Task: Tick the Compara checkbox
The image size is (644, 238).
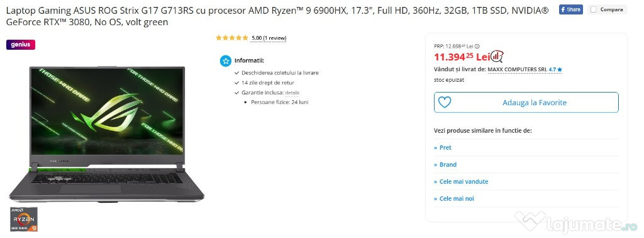Action: point(593,9)
